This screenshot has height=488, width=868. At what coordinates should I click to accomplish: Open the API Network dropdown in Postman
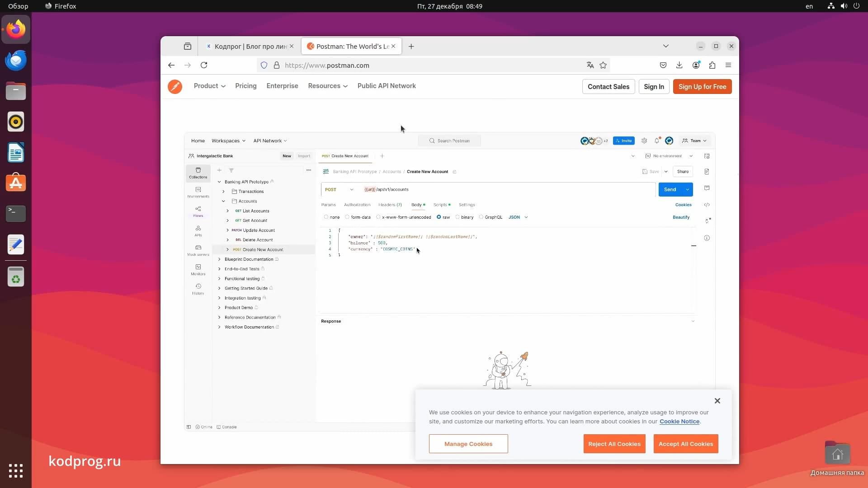click(x=270, y=141)
